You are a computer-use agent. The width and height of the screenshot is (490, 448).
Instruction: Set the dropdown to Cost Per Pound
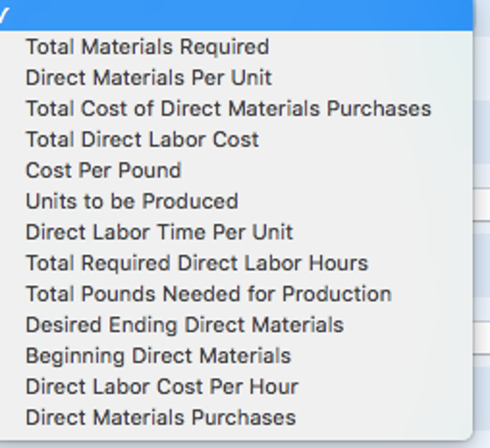click(x=103, y=170)
